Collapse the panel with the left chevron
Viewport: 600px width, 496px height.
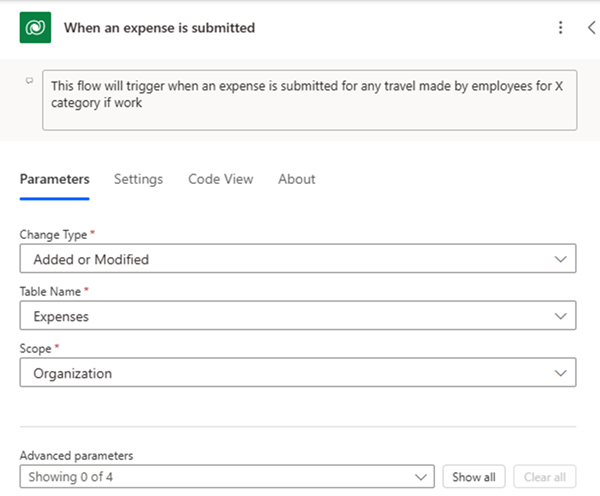tap(592, 28)
